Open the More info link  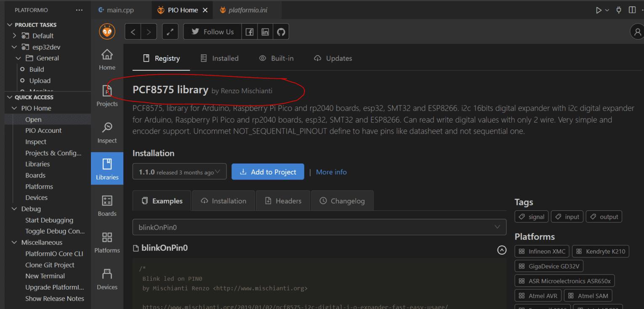click(331, 172)
